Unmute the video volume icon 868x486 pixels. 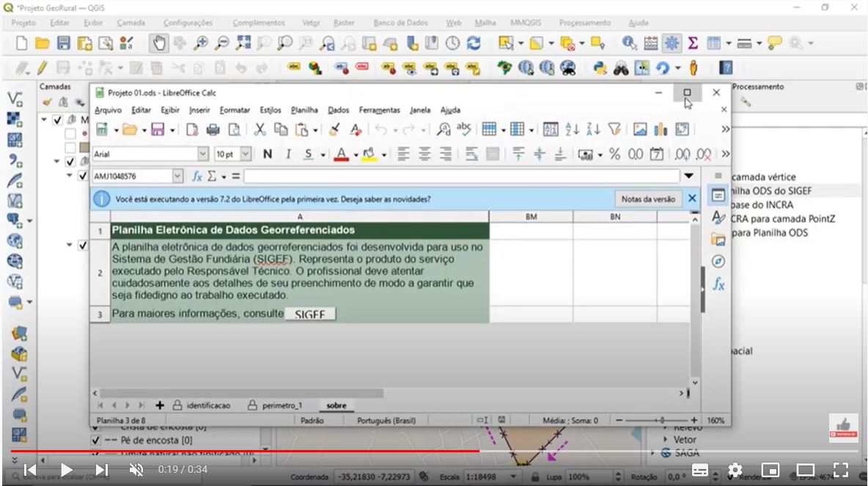136,470
